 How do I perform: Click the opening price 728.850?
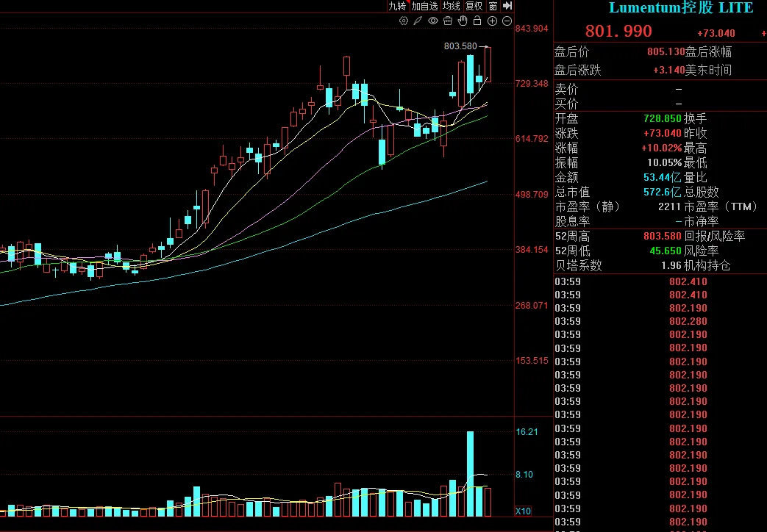[x=663, y=118]
